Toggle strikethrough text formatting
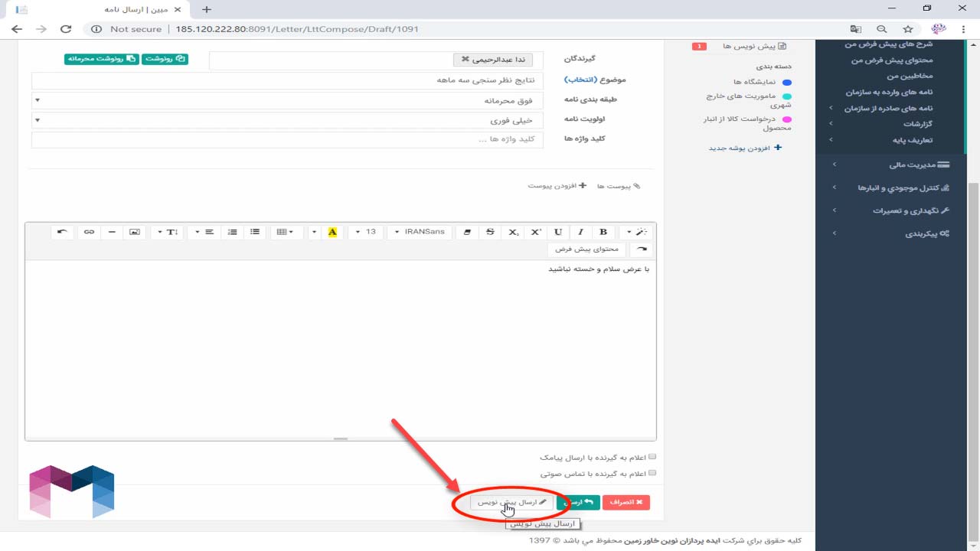 coord(490,232)
